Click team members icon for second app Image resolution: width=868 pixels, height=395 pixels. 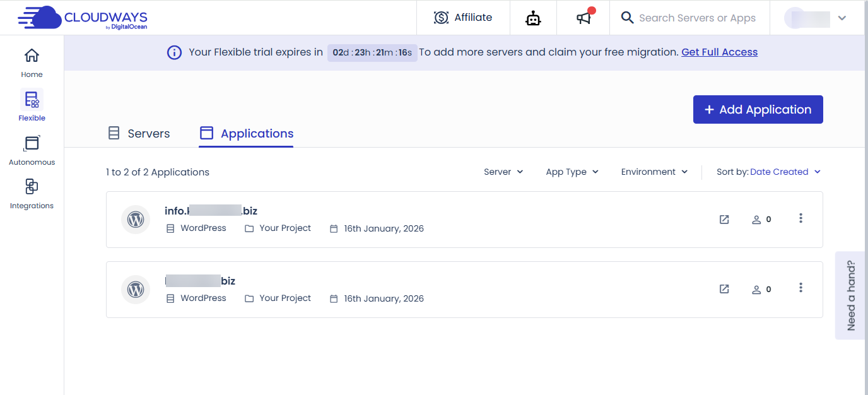click(761, 290)
